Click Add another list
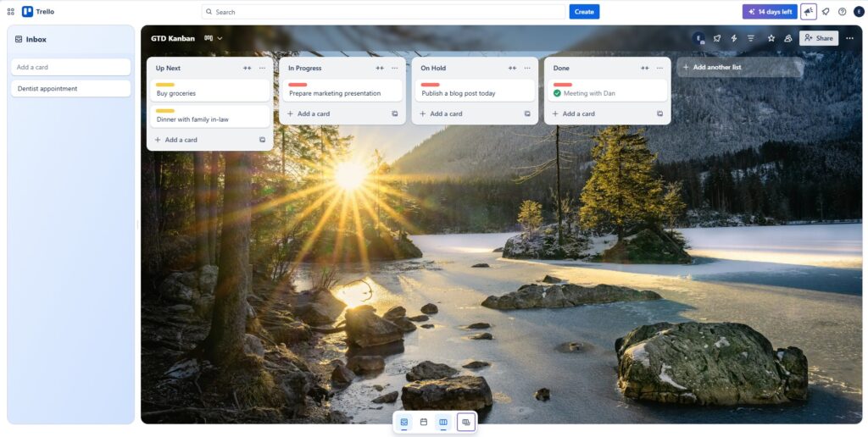 (x=739, y=67)
